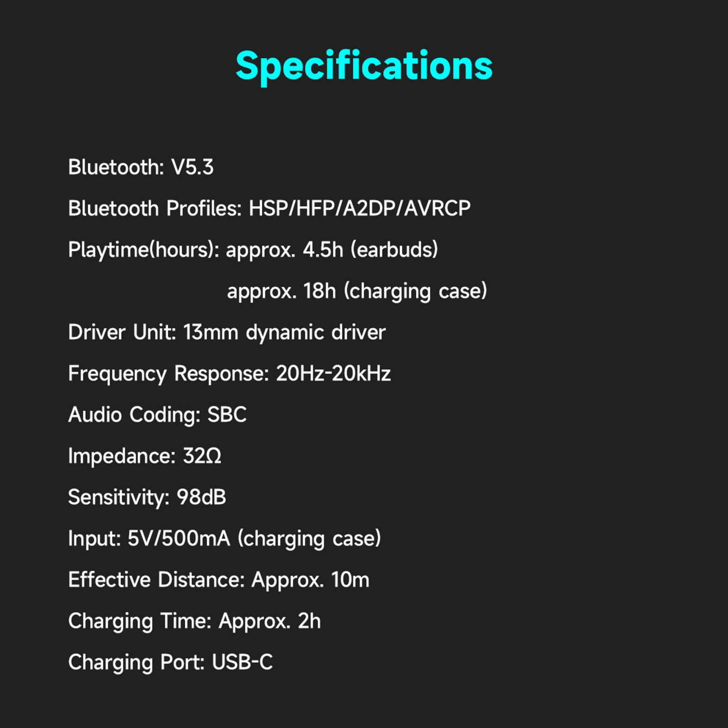This screenshot has width=728, height=728.
Task: Select the 5V/500mA input rating text
Action: tap(179, 538)
